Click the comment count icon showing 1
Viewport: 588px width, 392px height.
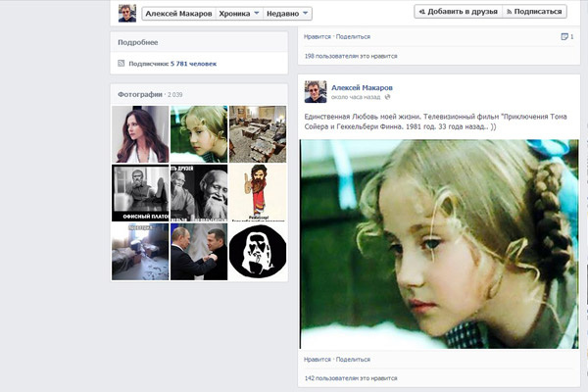pyautogui.click(x=567, y=36)
